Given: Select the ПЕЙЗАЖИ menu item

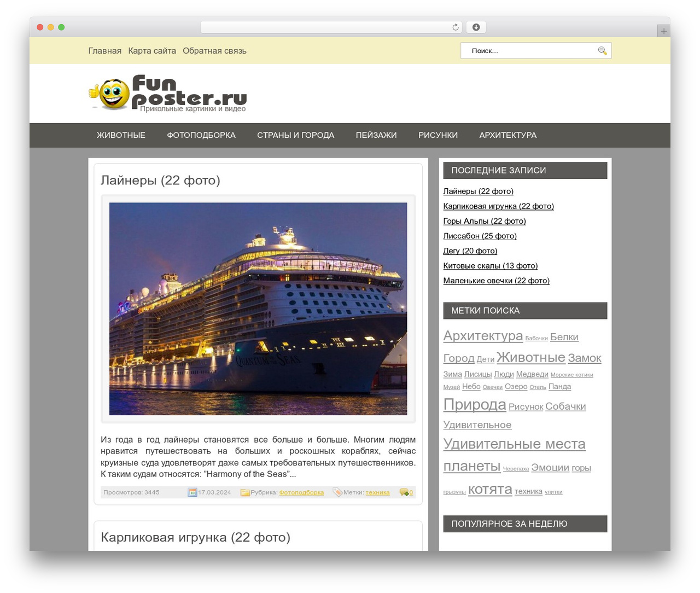Looking at the screenshot, I should click(x=376, y=135).
